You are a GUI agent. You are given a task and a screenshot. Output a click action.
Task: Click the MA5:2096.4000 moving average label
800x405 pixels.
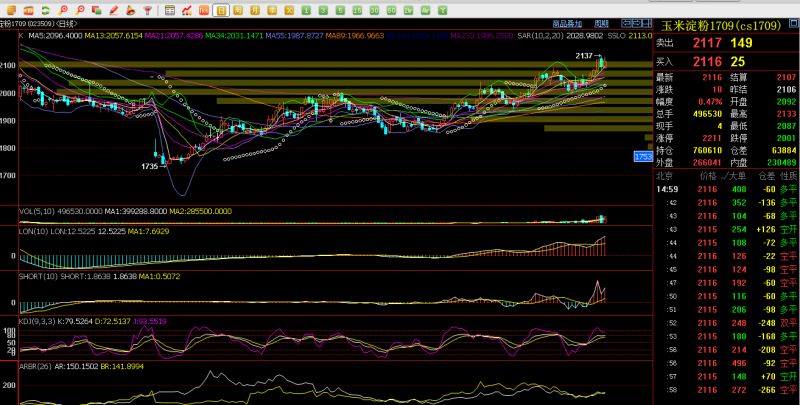pos(55,36)
